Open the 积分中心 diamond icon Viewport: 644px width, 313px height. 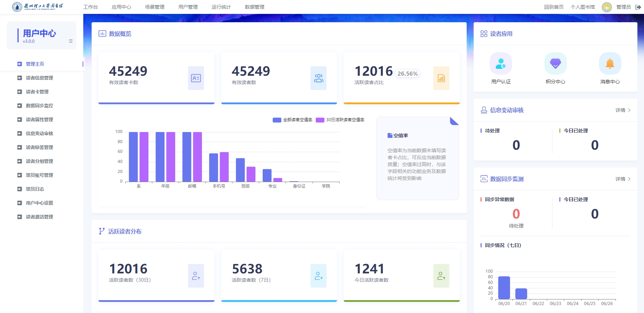pyautogui.click(x=555, y=64)
